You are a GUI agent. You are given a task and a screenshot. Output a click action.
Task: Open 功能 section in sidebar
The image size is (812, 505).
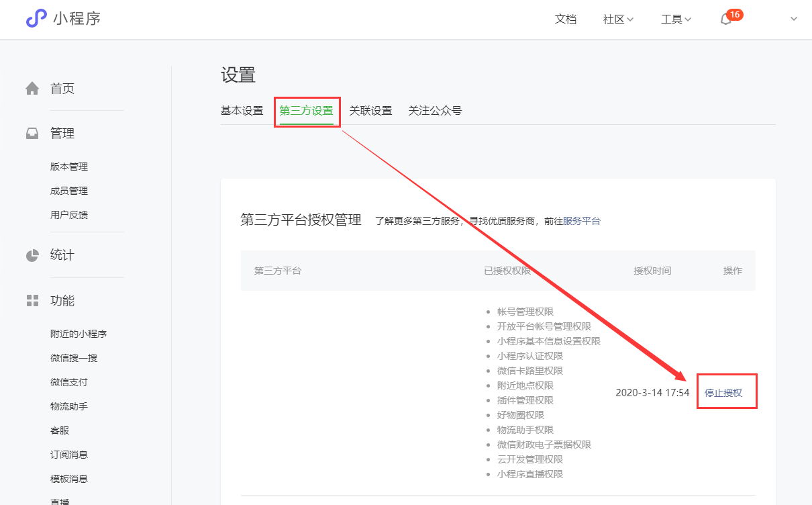pos(62,301)
